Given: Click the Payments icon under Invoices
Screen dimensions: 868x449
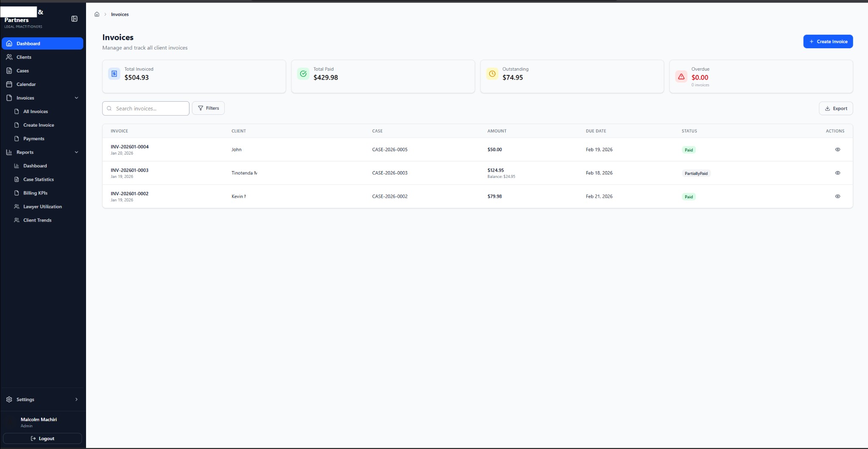Looking at the screenshot, I should pyautogui.click(x=17, y=139).
